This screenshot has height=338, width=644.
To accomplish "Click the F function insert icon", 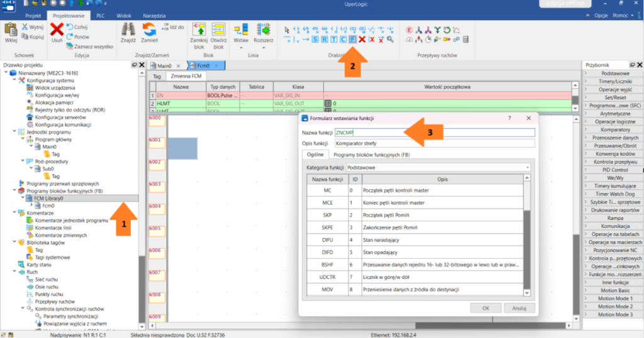I will [x=352, y=40].
